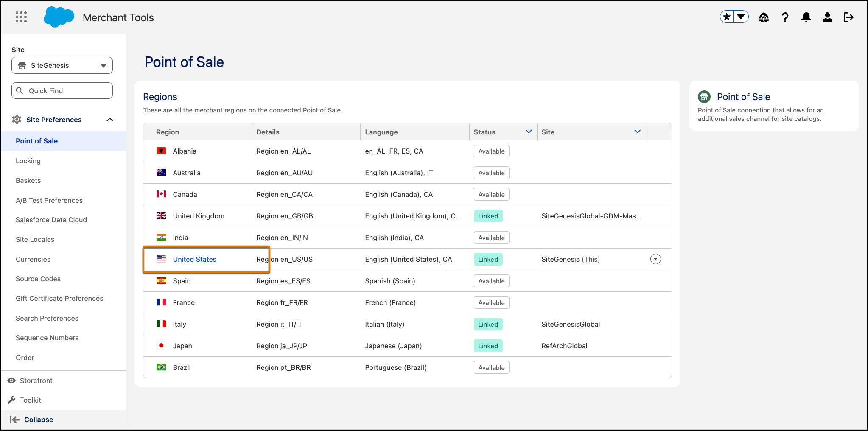The image size is (868, 431).
Task: Click the Canada flag icon
Action: click(x=161, y=194)
